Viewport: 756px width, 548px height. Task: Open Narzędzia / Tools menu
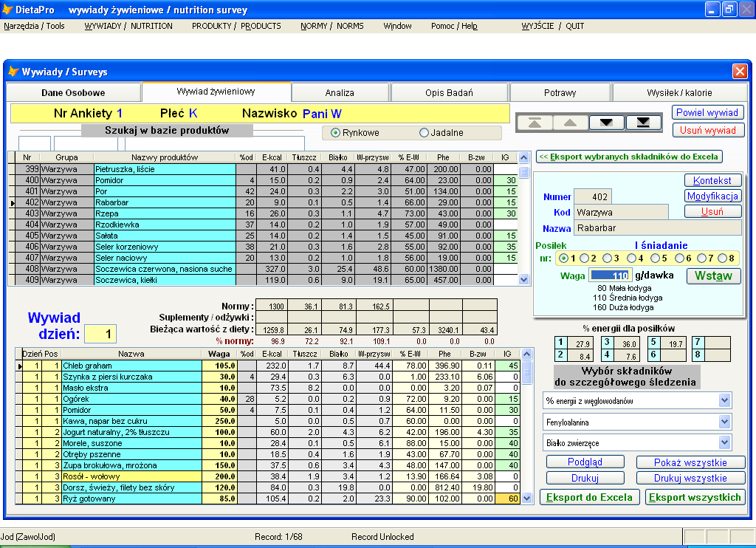34,26
